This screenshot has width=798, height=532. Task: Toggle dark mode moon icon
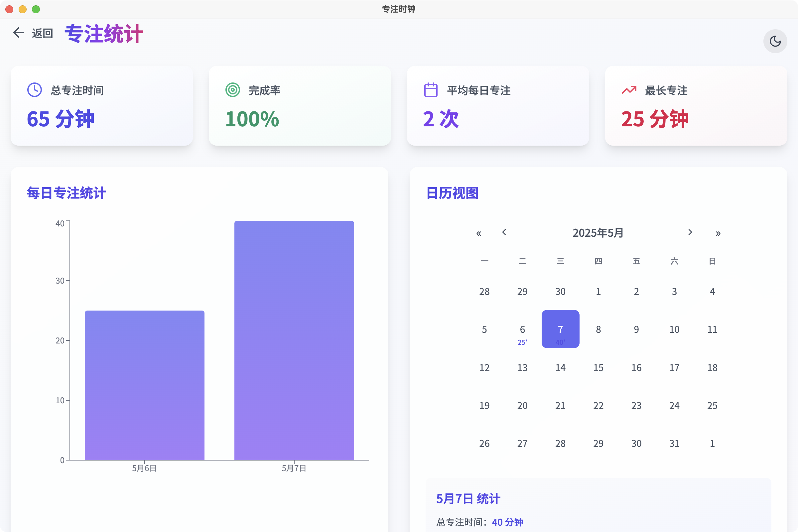775,41
